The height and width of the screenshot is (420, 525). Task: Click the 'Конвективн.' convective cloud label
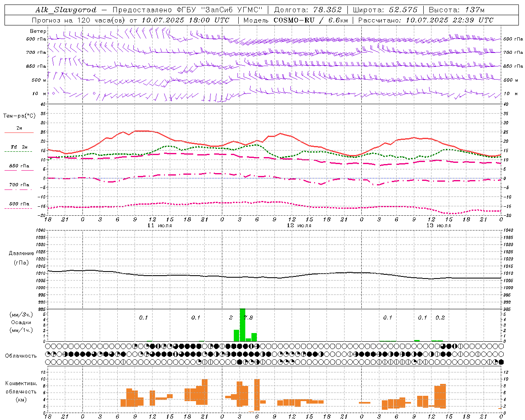point(21,383)
